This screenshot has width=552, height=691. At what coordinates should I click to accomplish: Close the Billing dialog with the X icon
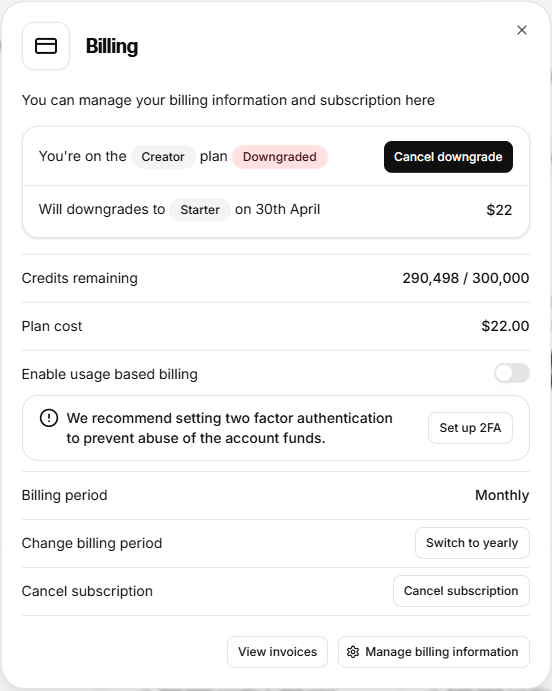pos(522,30)
